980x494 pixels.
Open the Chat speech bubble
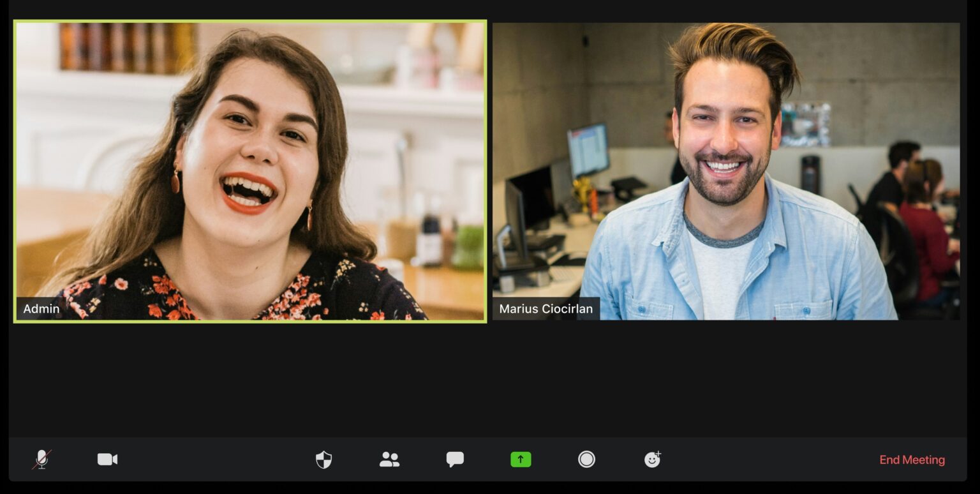(x=455, y=460)
